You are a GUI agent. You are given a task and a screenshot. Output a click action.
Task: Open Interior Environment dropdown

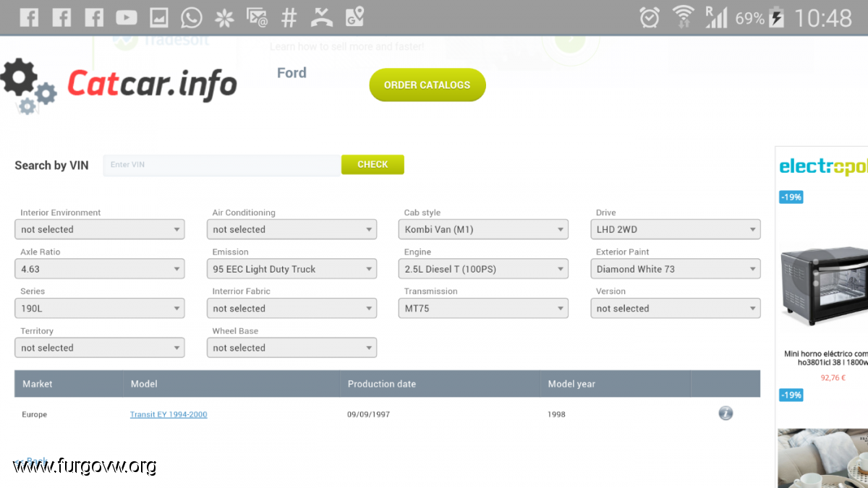(x=100, y=229)
